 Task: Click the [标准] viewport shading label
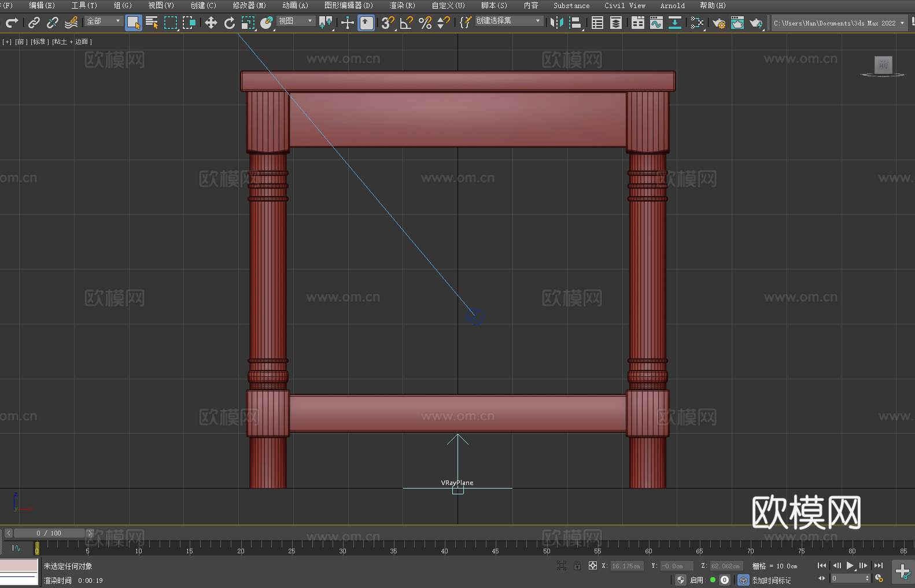click(x=40, y=42)
